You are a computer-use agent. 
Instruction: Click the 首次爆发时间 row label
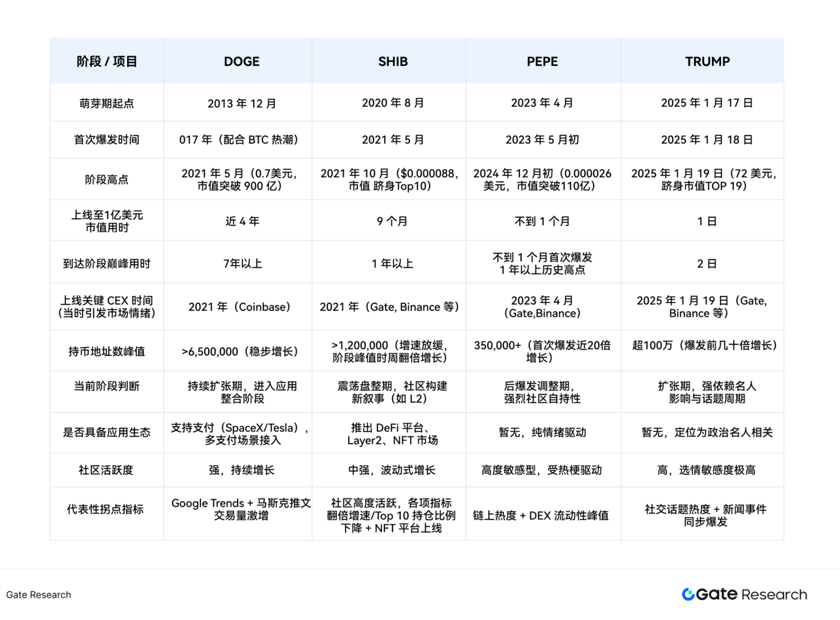click(x=107, y=139)
